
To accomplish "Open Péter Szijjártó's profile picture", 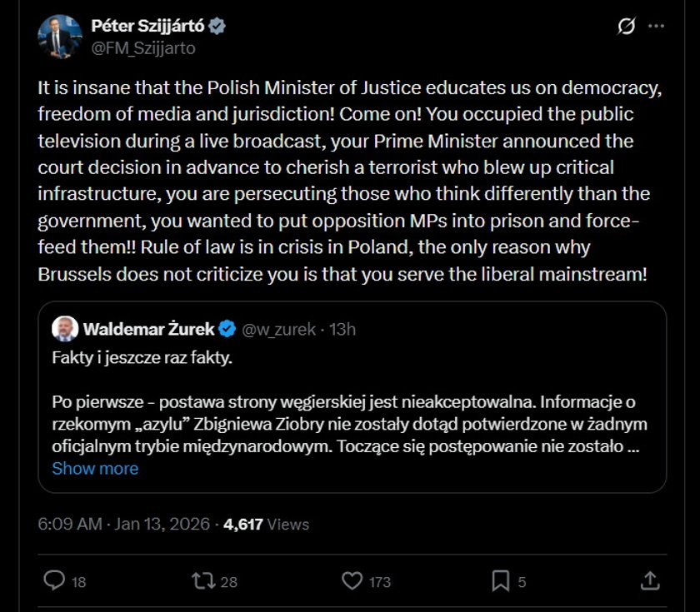I will coord(59,37).
